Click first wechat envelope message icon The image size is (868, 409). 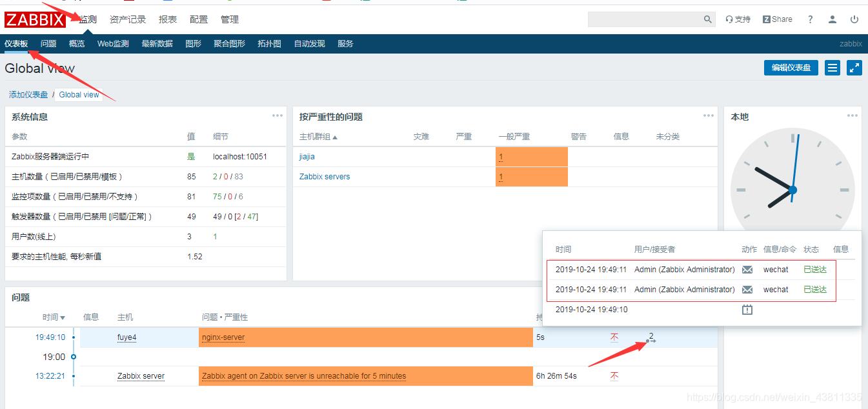pos(747,270)
